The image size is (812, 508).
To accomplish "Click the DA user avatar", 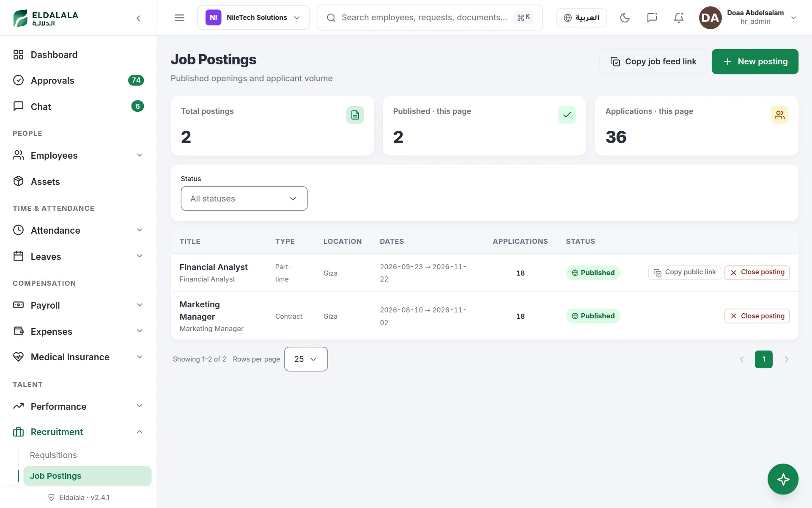I will 710,18.
